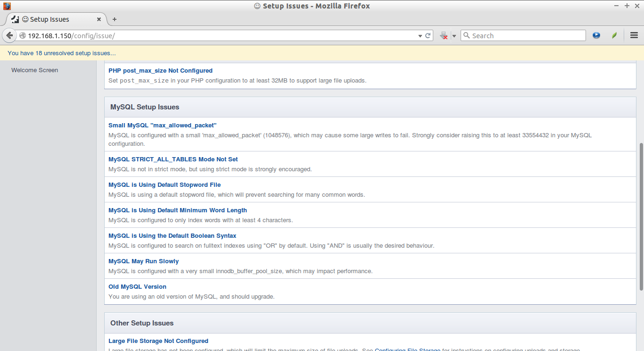Screen dimensions: 644x351
Task: Open the new tab plus button
Action: (115, 19)
